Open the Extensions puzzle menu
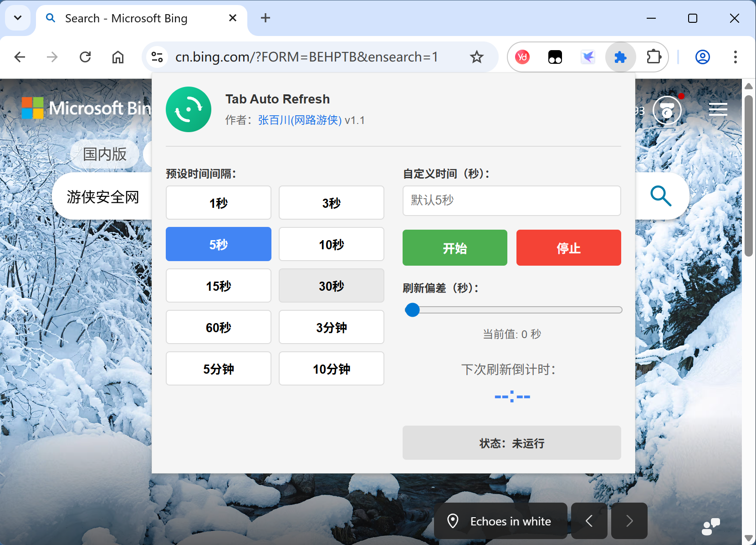Viewport: 756px width, 545px height. pyautogui.click(x=654, y=57)
